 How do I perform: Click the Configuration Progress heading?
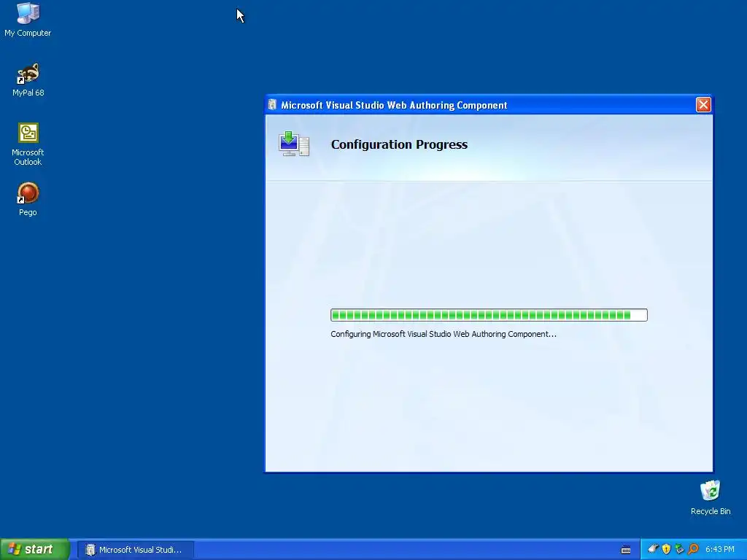[399, 144]
